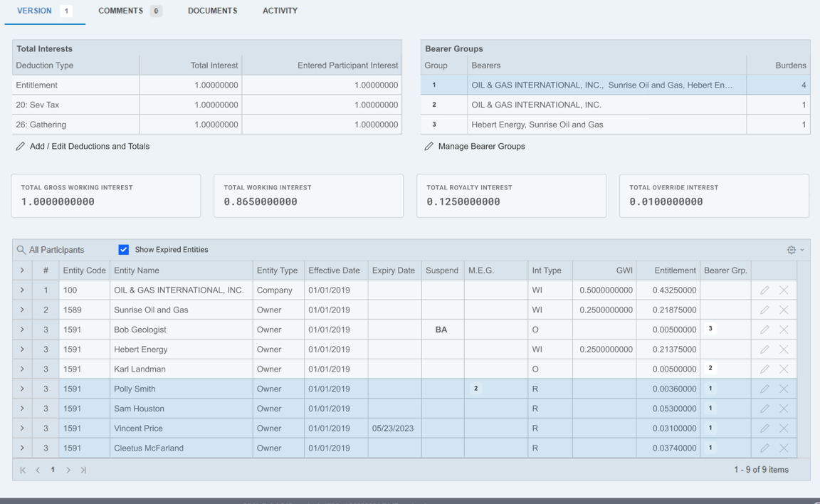Screen dimensions: 820x504
Task: Click the 1 - 9 of 9 items label
Action: pyautogui.click(x=761, y=470)
